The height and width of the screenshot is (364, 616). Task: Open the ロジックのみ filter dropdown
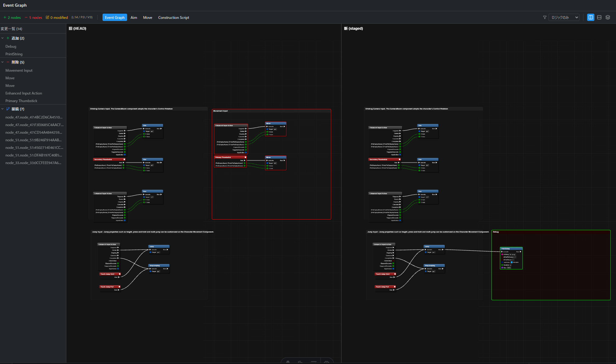pos(564,17)
